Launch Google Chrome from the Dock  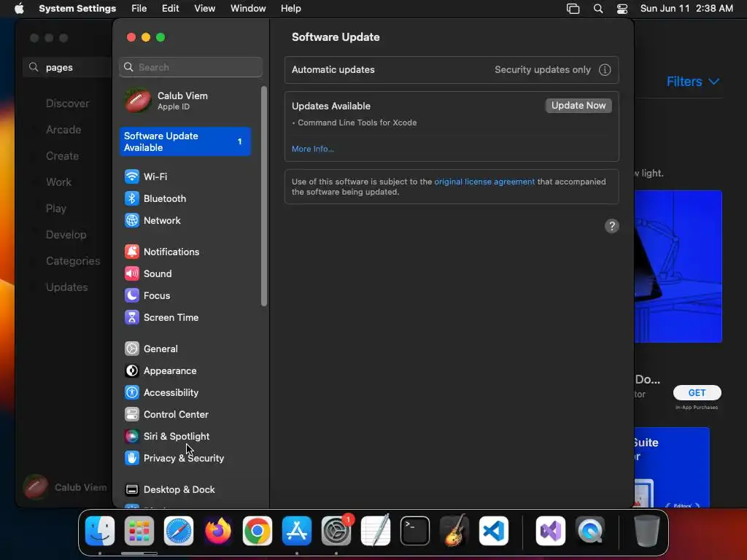pyautogui.click(x=258, y=531)
